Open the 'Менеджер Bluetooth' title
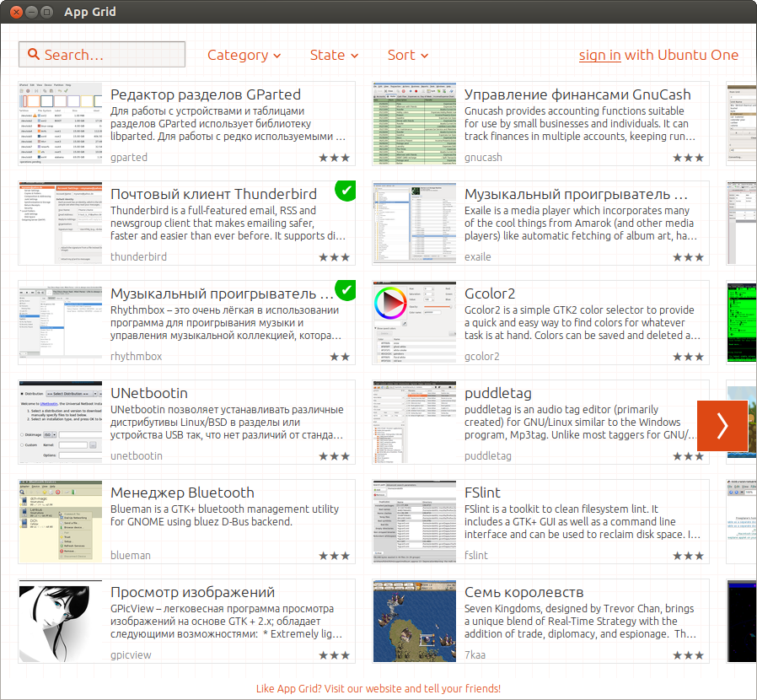 (x=182, y=493)
